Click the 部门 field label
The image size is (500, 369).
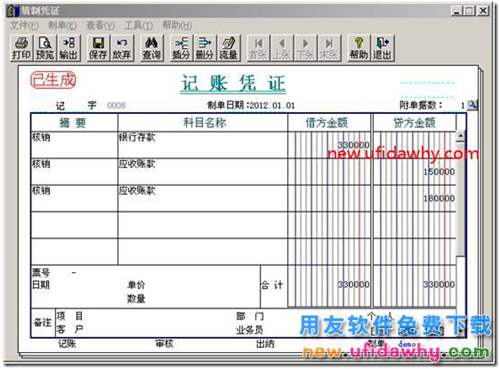[250, 316]
